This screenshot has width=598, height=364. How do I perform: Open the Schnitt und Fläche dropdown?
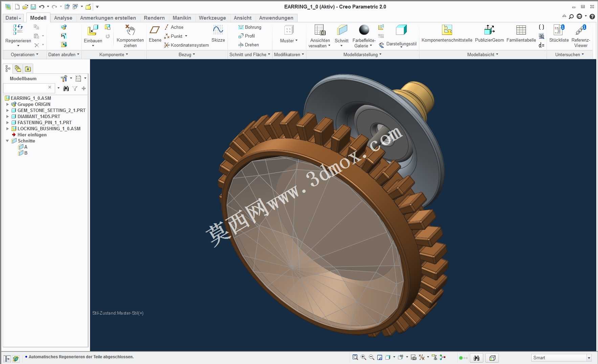[x=250, y=54]
